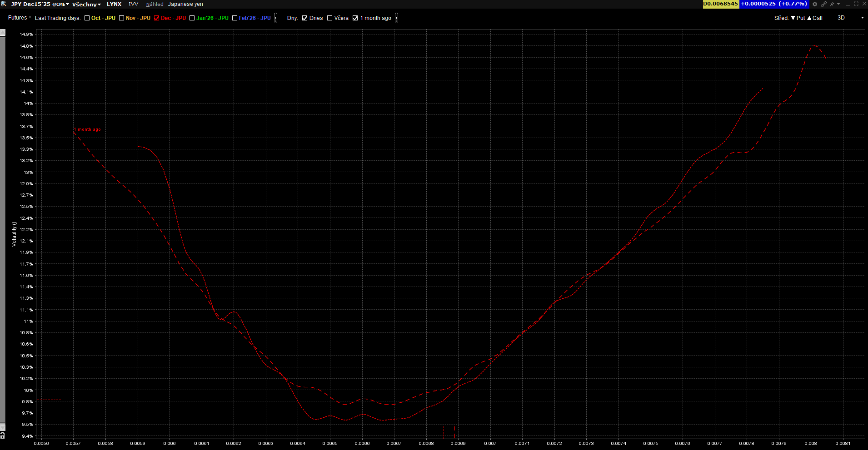Open the window settings gear
Image resolution: width=868 pixels, height=450 pixels.
(x=815, y=4)
